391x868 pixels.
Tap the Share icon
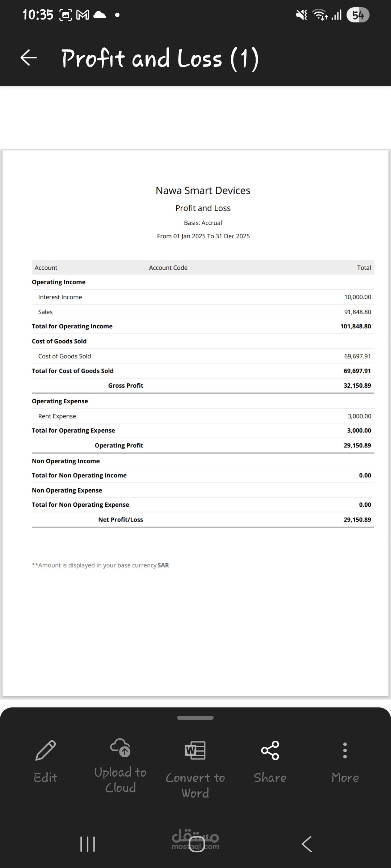tap(270, 750)
